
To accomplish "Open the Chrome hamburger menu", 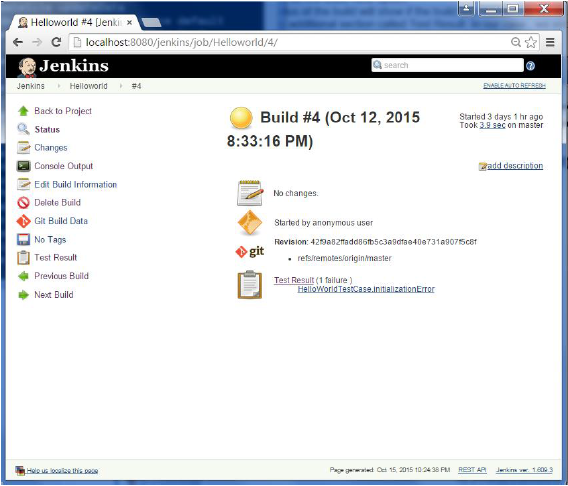I will point(550,42).
